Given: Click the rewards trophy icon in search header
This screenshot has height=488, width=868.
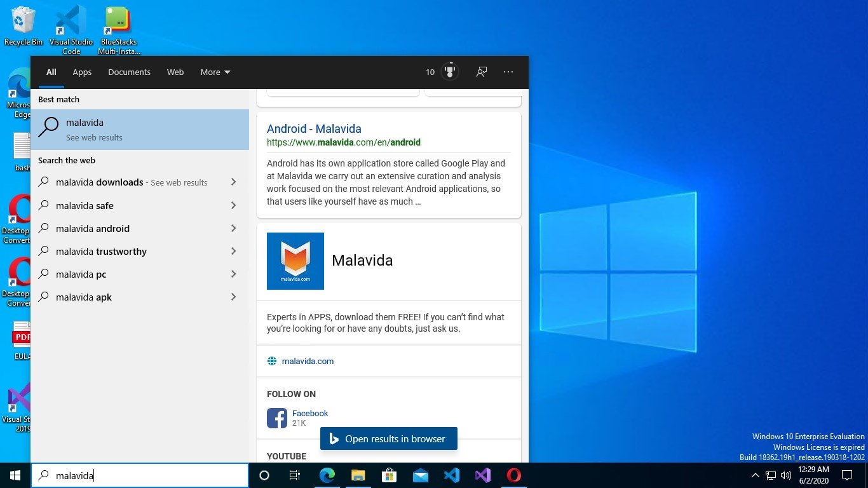Looking at the screenshot, I should click(450, 72).
